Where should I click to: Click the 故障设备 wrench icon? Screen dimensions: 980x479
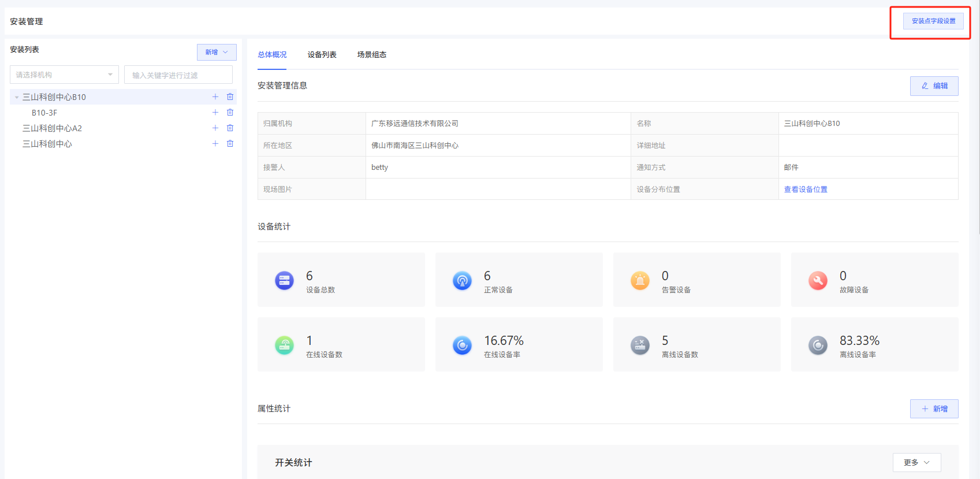point(818,281)
